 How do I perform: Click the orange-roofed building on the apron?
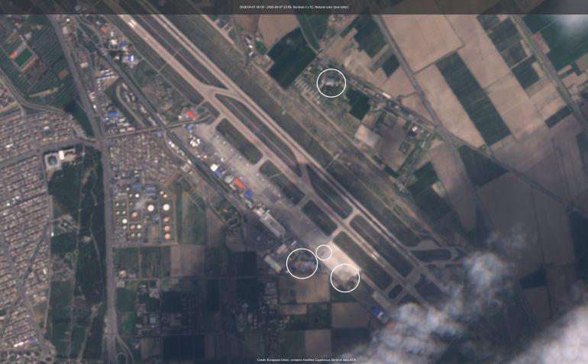(x=239, y=184)
